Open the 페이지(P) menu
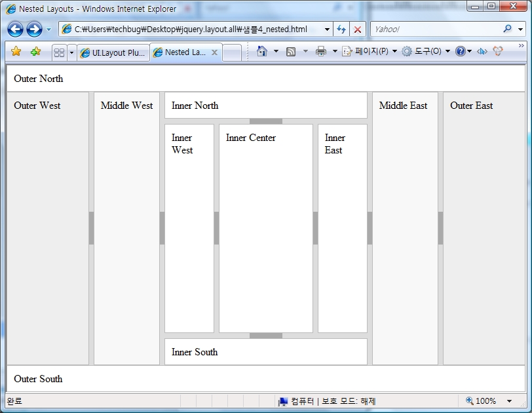The width and height of the screenshot is (532, 413). [x=370, y=51]
